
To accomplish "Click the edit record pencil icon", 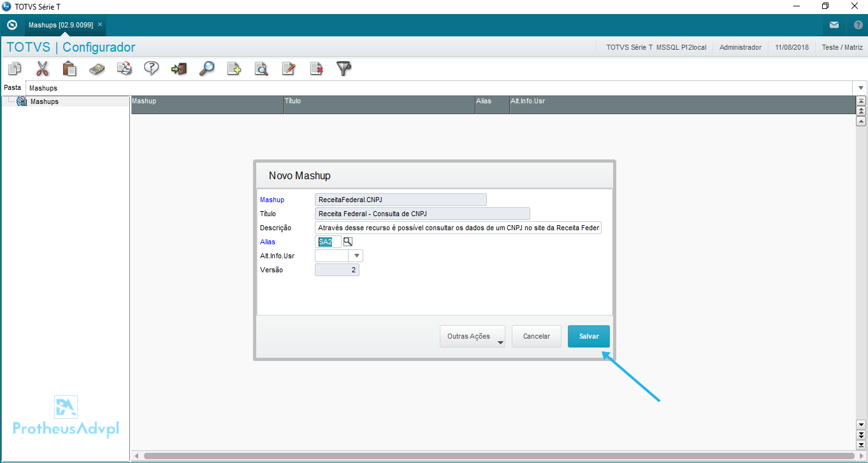I will coord(289,68).
